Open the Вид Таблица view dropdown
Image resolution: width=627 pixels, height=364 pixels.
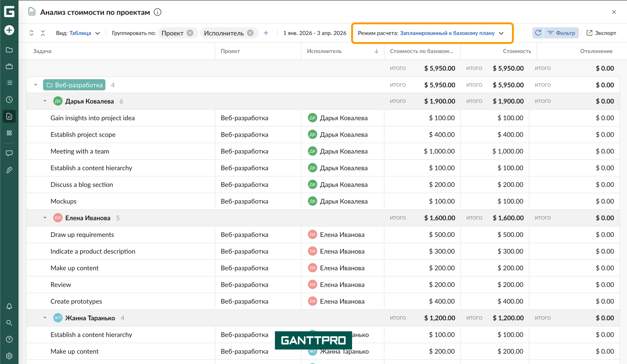(80, 33)
